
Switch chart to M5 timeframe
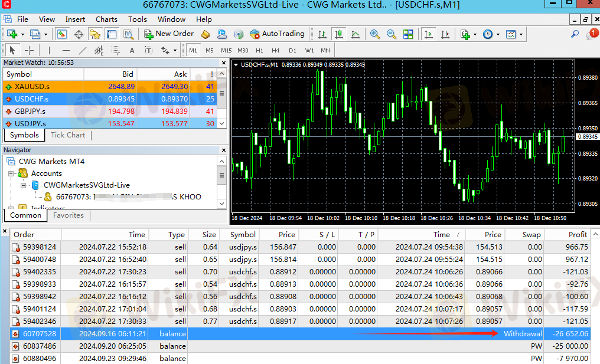pos(209,50)
